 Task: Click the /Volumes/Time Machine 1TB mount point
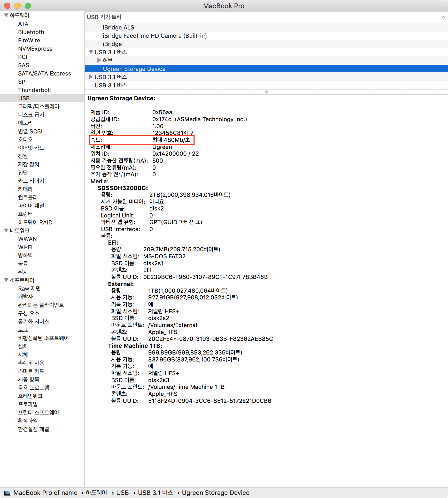coord(186,387)
